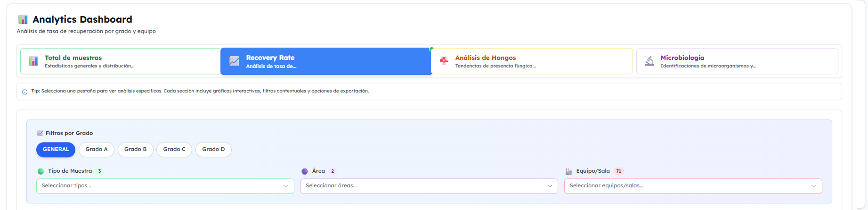This screenshot has height=210, width=868.
Task: Select the GENERAL grade filter
Action: pyautogui.click(x=56, y=150)
